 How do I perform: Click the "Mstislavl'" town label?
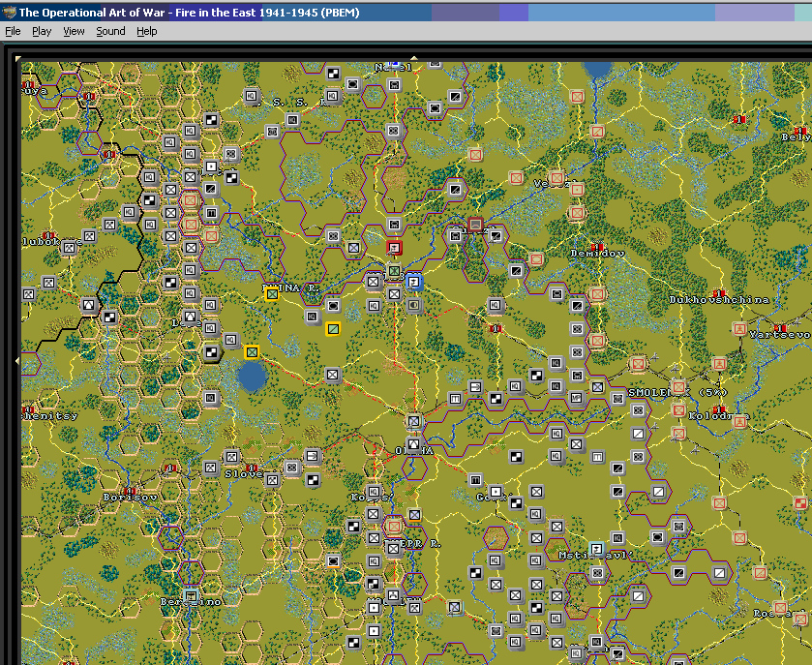click(596, 556)
